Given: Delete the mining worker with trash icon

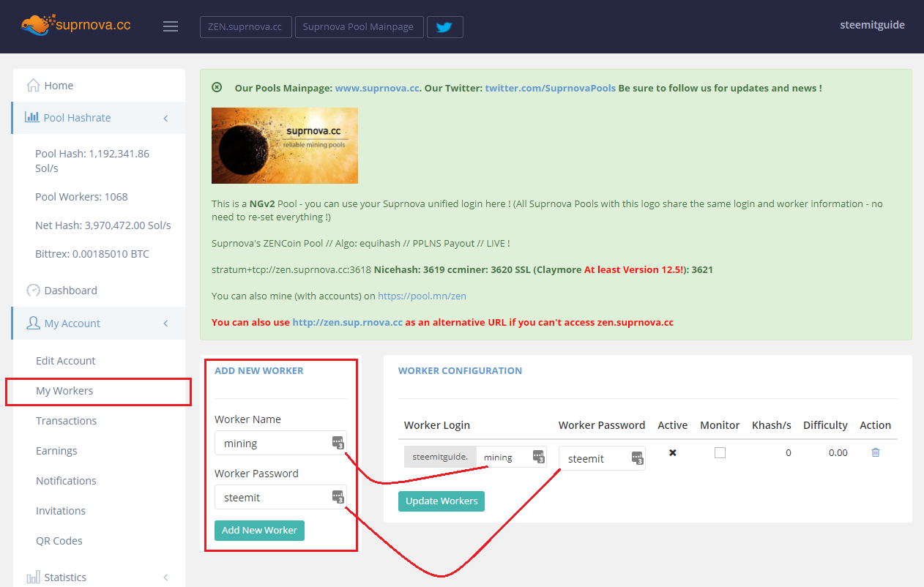Looking at the screenshot, I should pyautogui.click(x=876, y=452).
